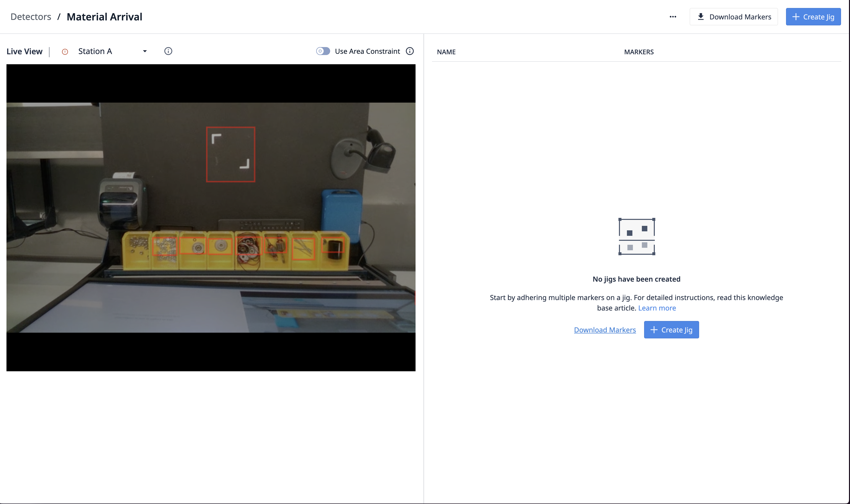
Task: Click the MARKERS column header
Action: [x=639, y=52]
